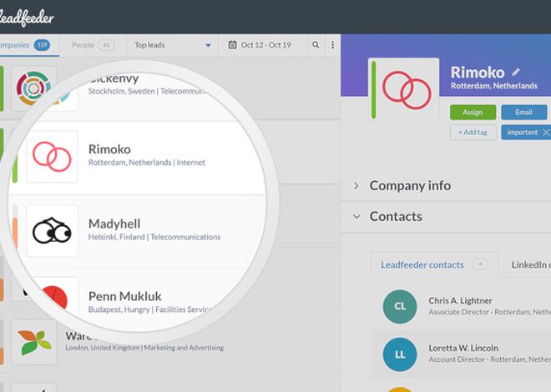Open the CL avatar for Chris A. Lightner
Image resolution: width=551 pixels, height=392 pixels.
(x=400, y=306)
